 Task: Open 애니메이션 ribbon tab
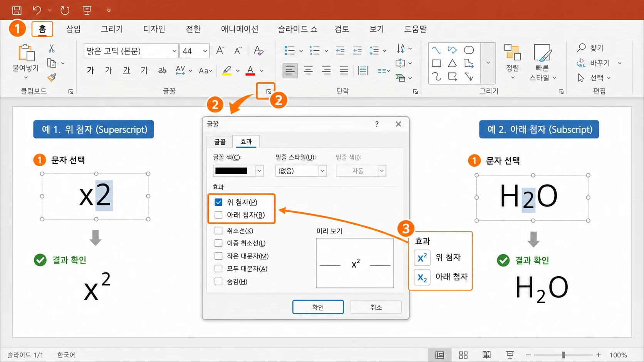[x=240, y=29]
